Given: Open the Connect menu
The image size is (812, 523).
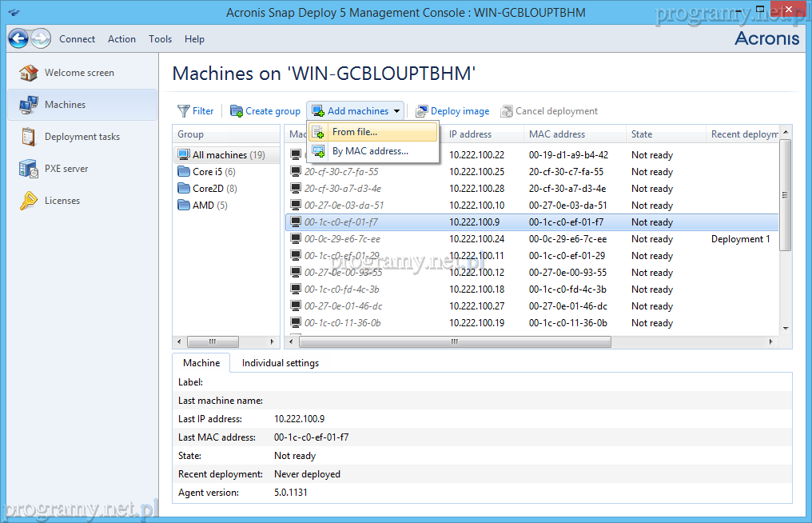Looking at the screenshot, I should (x=77, y=39).
